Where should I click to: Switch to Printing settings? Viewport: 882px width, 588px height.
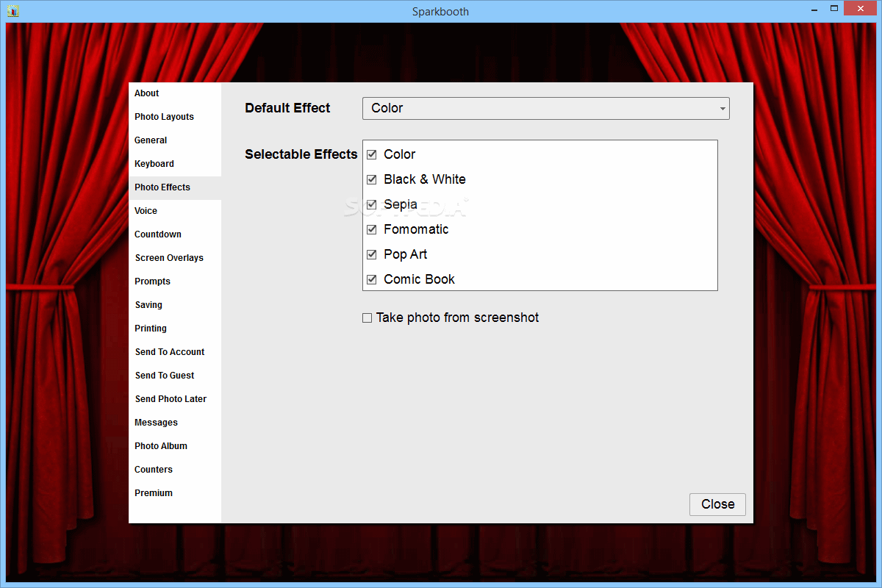click(x=175, y=329)
